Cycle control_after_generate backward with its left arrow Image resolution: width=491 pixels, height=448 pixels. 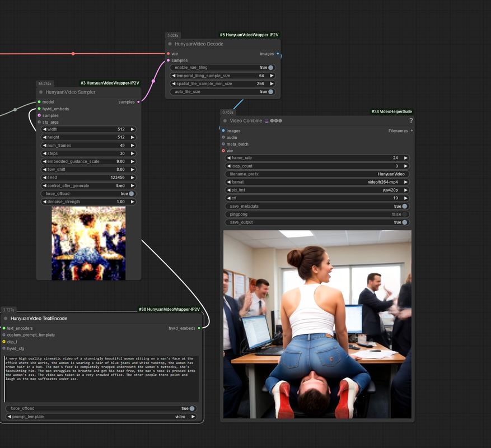[45, 185]
